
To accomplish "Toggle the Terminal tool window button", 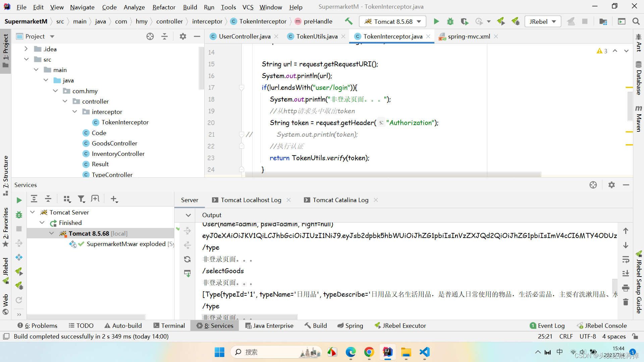I will (x=169, y=325).
